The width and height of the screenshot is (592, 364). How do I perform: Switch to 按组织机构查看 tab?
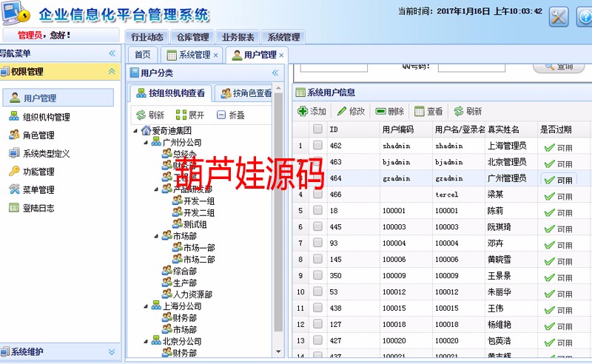171,93
